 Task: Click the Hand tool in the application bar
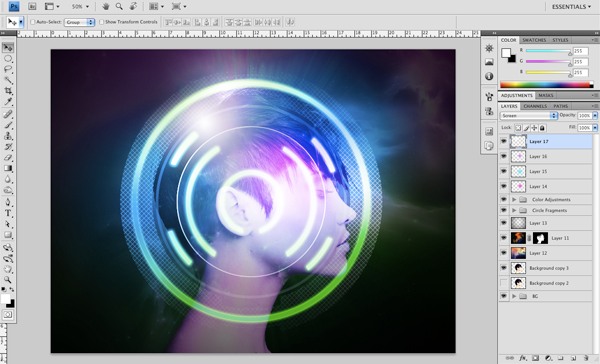tap(106, 7)
